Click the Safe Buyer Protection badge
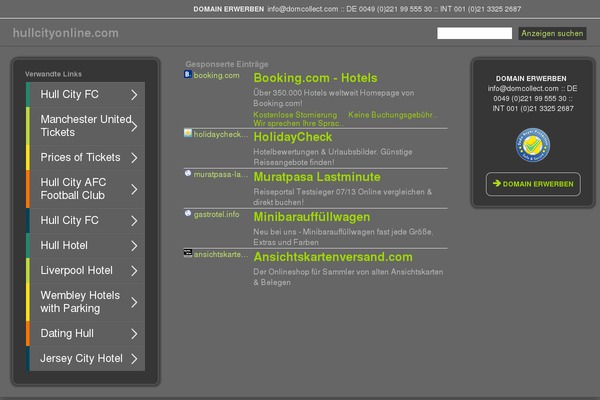 [x=533, y=145]
